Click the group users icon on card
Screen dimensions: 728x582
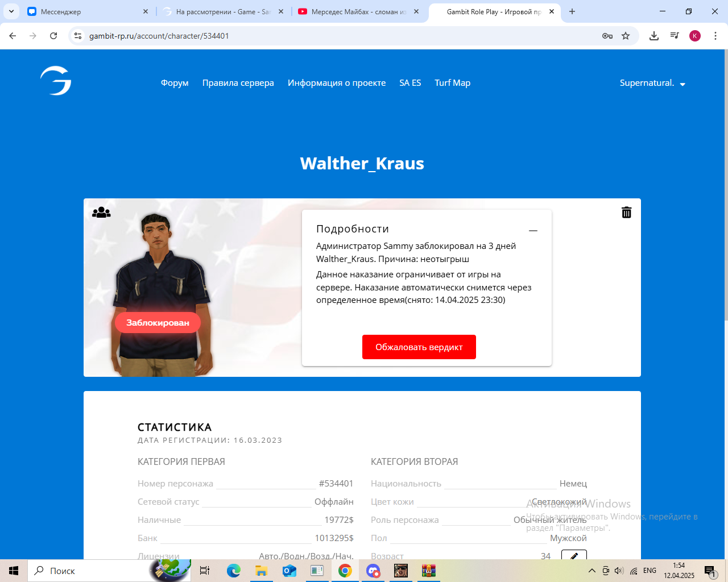click(101, 213)
